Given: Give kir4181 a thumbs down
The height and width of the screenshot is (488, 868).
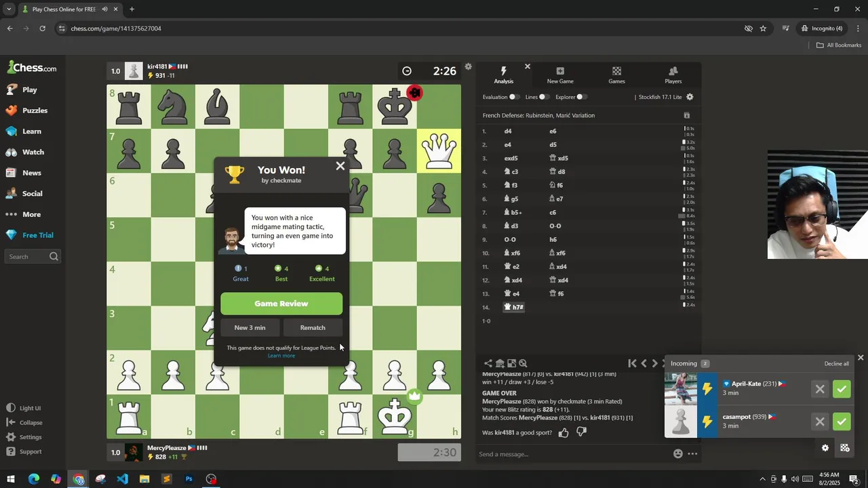Looking at the screenshot, I should (x=581, y=432).
